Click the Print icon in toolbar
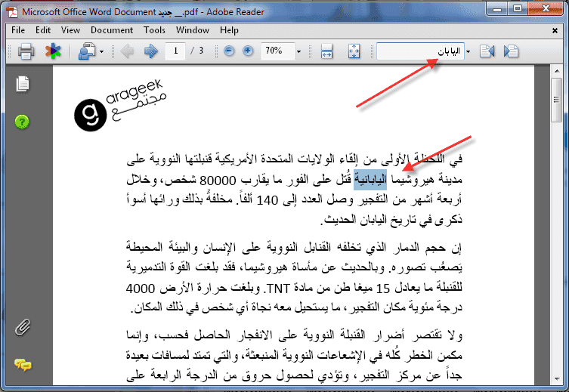Image resolution: width=569 pixels, height=392 pixels. coord(26,51)
